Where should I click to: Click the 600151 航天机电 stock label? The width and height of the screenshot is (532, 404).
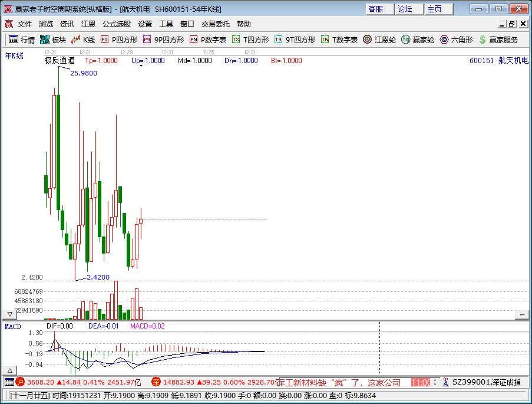(499, 61)
